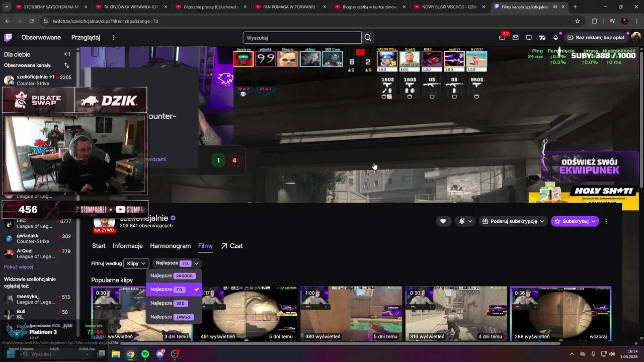Click the Bez reklam, bez opłat button
The width and height of the screenshot is (644, 362).
click(596, 38)
